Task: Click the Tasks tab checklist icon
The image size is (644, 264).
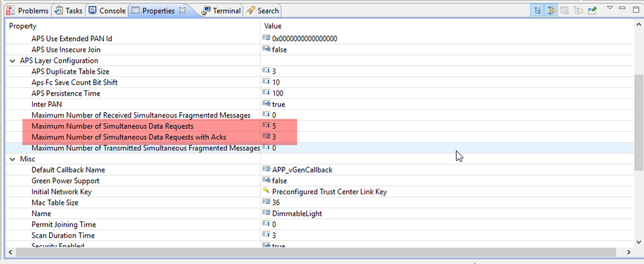Action: 59,10
